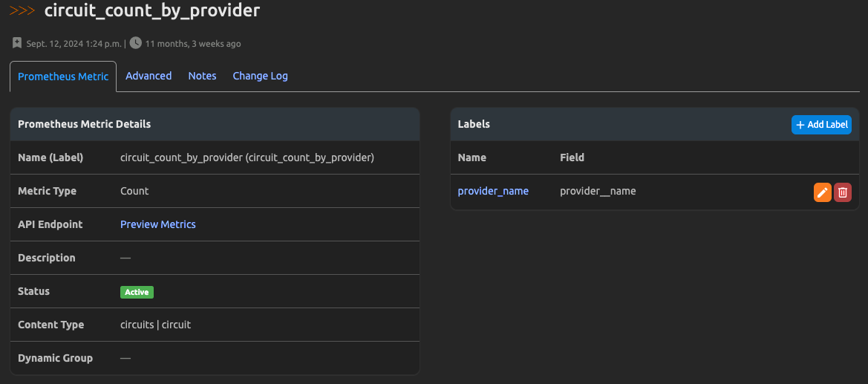Open the Notes tab

point(202,76)
